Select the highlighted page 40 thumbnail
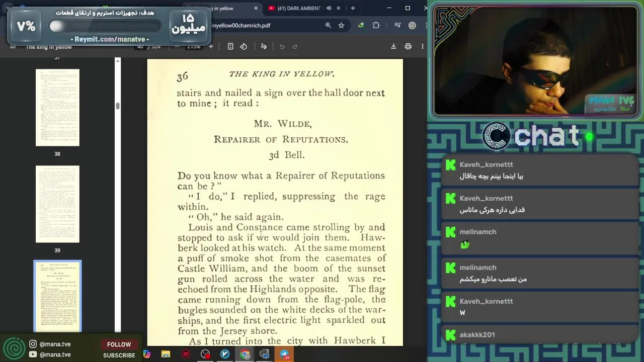This screenshot has height=362, width=644. [x=57, y=296]
